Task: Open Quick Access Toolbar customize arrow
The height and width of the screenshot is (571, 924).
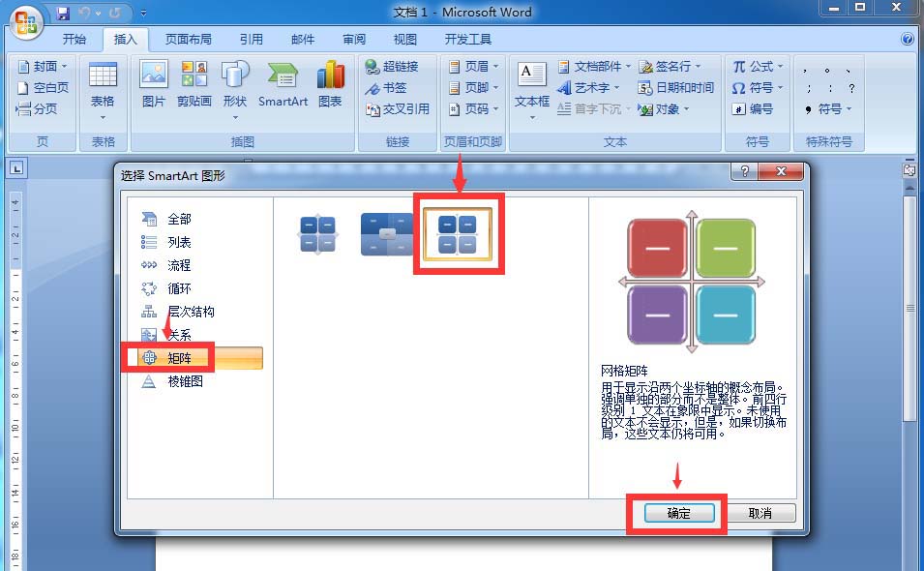Action: click(144, 13)
